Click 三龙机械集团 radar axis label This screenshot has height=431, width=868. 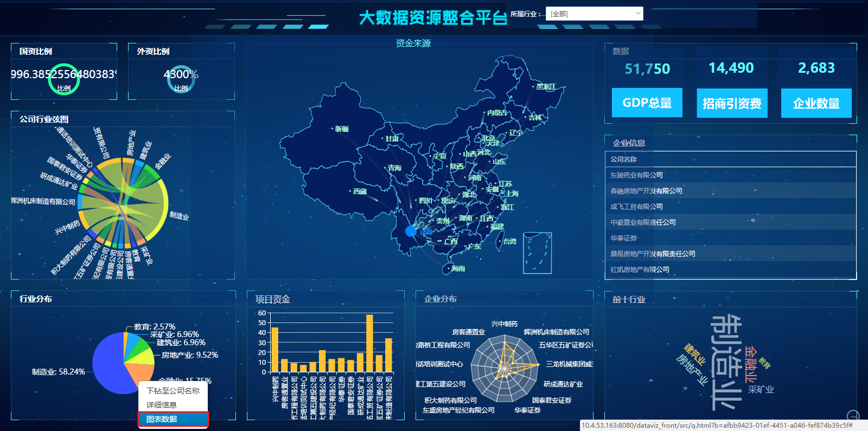pos(569,364)
